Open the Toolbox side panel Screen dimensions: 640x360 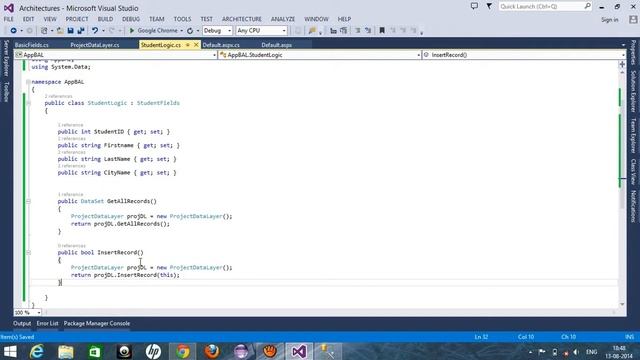click(x=6, y=92)
